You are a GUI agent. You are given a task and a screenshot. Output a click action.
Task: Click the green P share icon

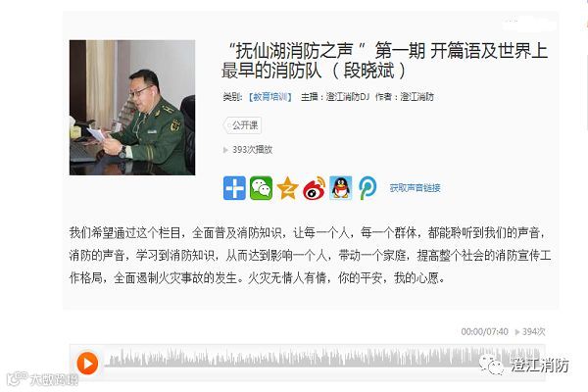[367, 188]
